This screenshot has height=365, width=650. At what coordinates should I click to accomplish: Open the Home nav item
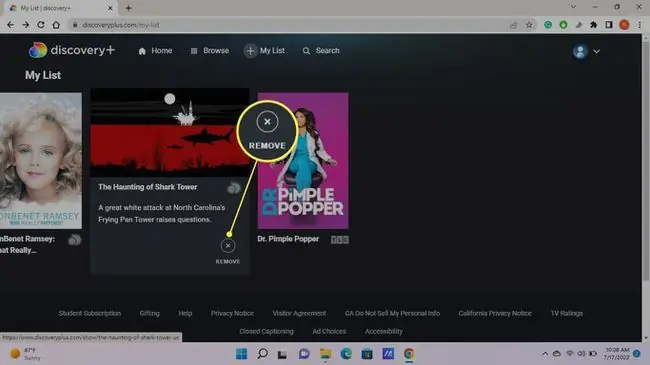pos(155,51)
